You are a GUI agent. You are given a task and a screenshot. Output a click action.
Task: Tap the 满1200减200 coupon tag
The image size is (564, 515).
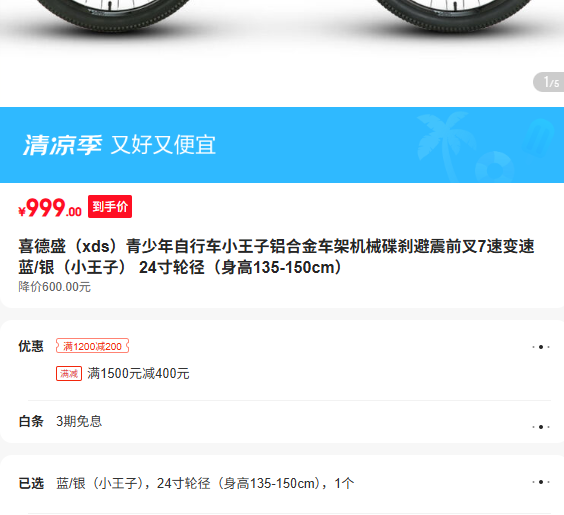(x=92, y=346)
